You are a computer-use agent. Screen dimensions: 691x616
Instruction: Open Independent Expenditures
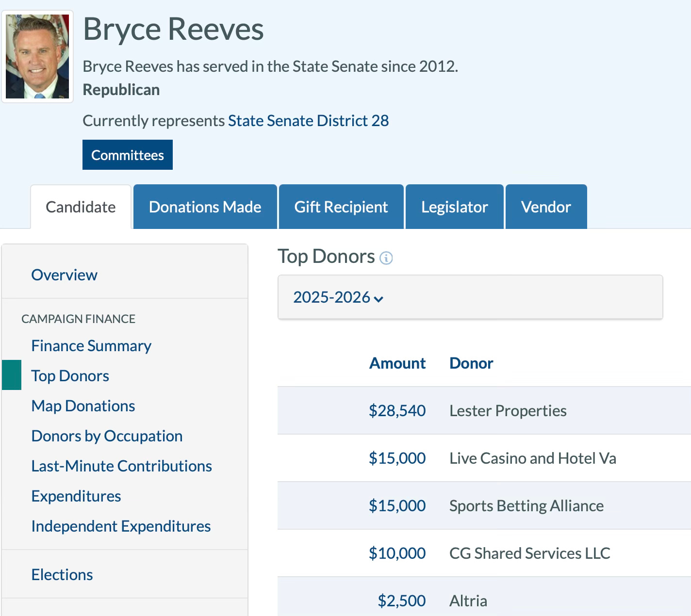pyautogui.click(x=121, y=526)
